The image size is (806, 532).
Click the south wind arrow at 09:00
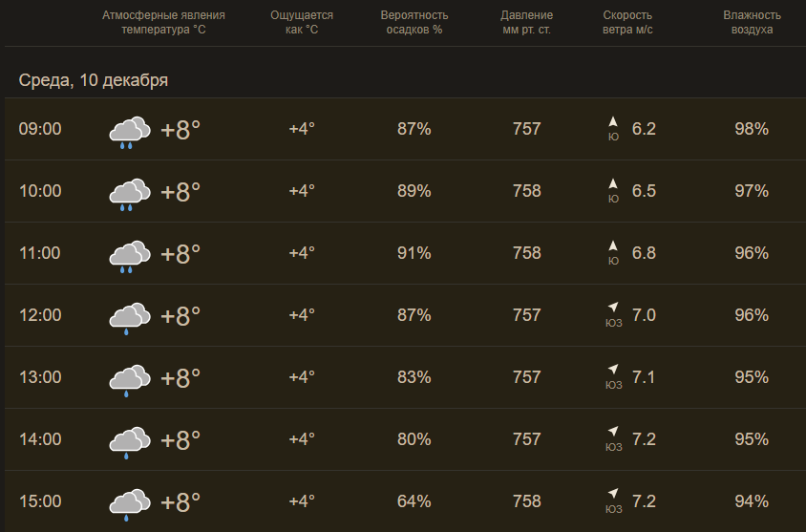613,122
